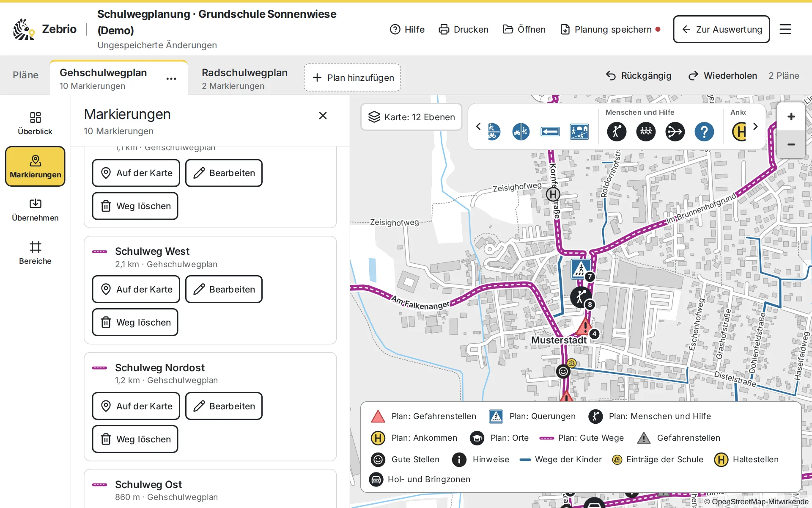
Task: Select the traffic-calmed play street sign
Action: (579, 132)
